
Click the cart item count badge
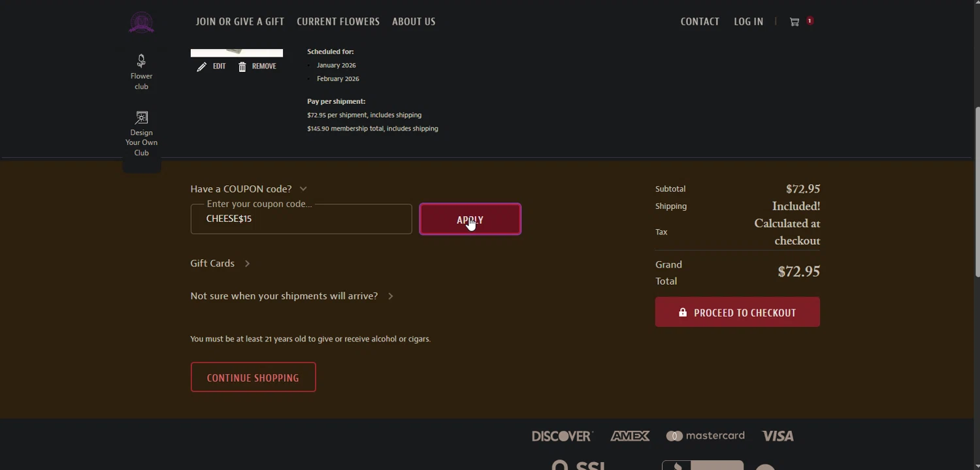pyautogui.click(x=809, y=21)
